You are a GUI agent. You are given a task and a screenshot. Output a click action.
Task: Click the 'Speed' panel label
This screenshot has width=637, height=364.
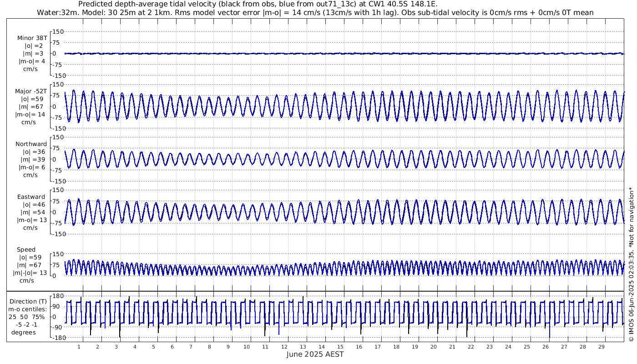26,250
